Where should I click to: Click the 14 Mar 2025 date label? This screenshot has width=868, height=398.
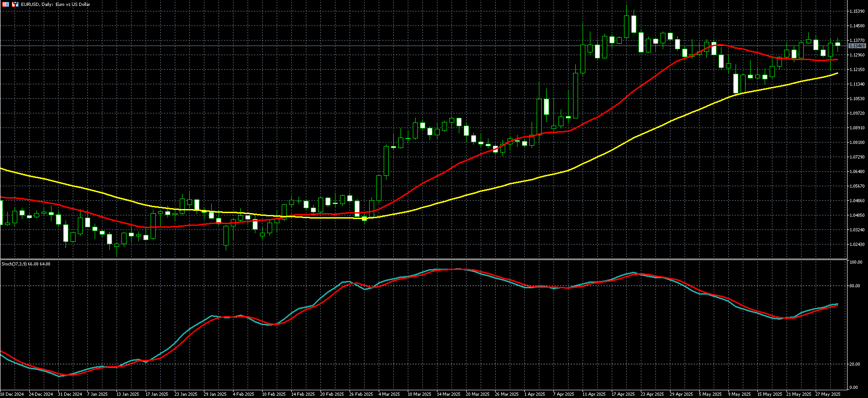pos(449,394)
